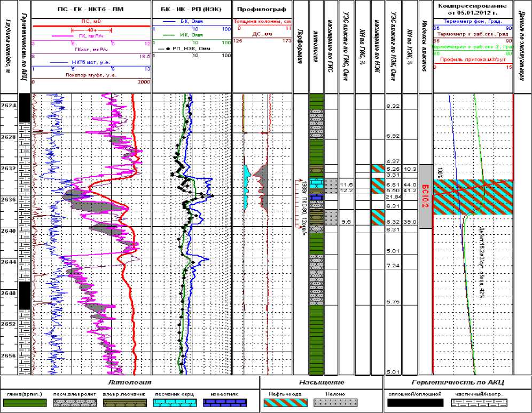532x413 pixels.
Task: Click the perforation interval 1998г, ПКС-80 annotation
Action: [x=303, y=208]
